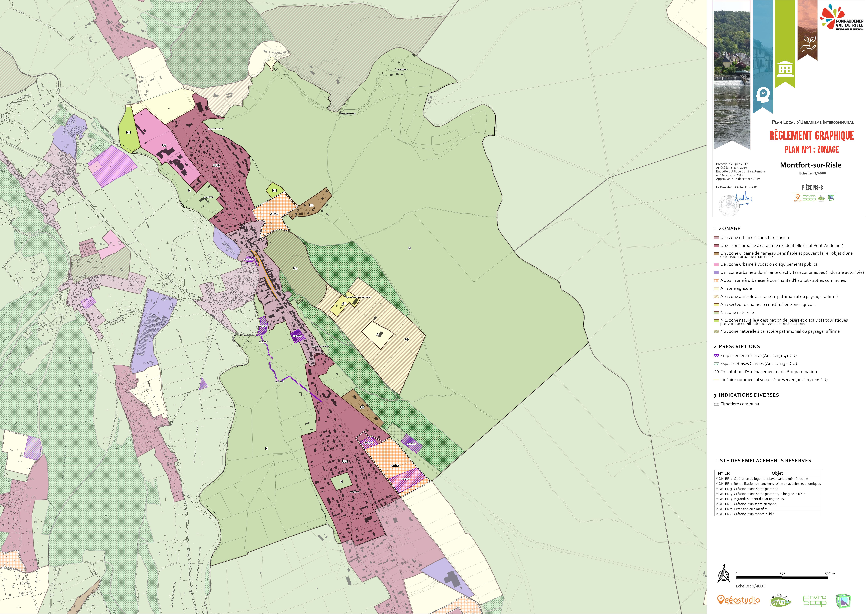Viewport: 868px width, 614px height.
Task: Click the '1. ZONAGE' legend heading
Action: [727, 229]
